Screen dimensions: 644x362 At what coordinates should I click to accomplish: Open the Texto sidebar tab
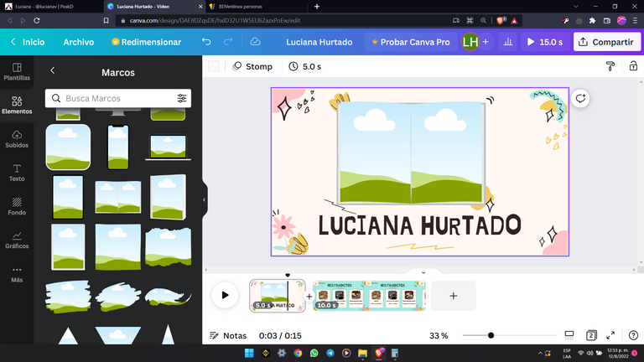(x=17, y=173)
